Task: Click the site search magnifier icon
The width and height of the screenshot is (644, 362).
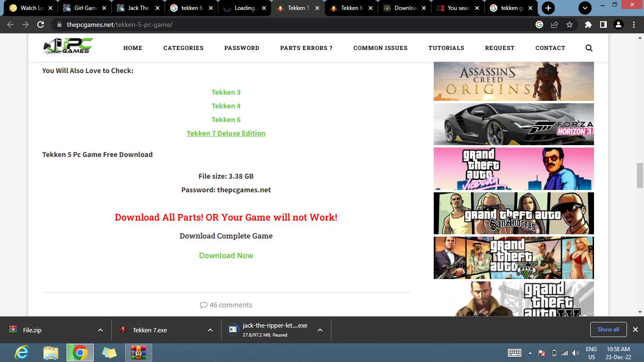Action: [x=589, y=48]
